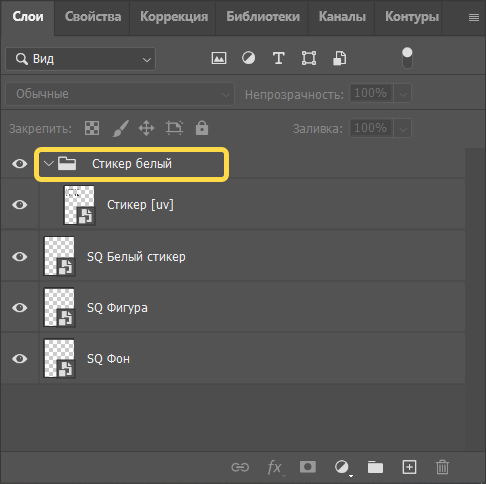Filter by shape layers icon
The height and width of the screenshot is (484, 486).
(x=309, y=58)
